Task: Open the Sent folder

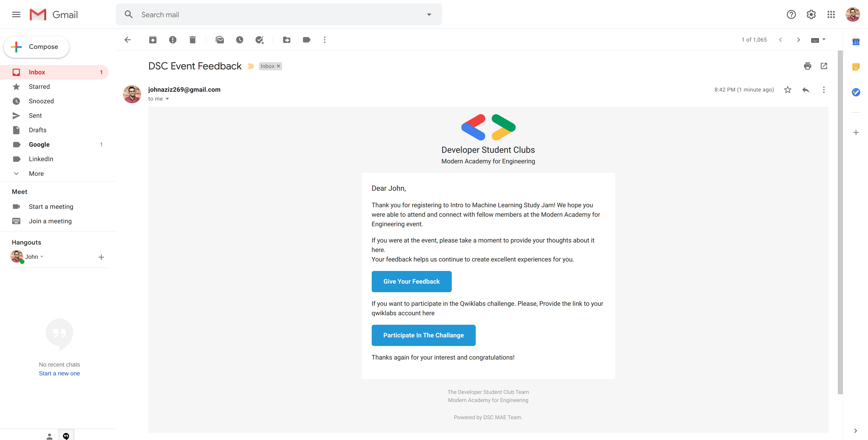Action: click(x=54, y=115)
